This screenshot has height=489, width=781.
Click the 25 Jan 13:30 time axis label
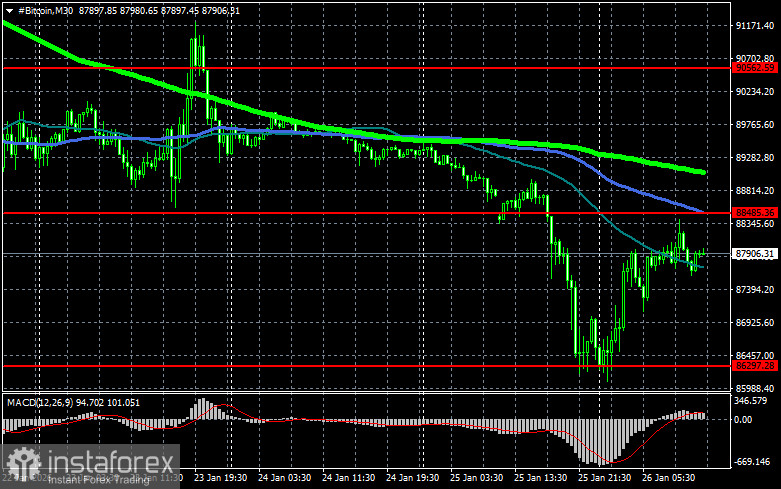(540, 478)
